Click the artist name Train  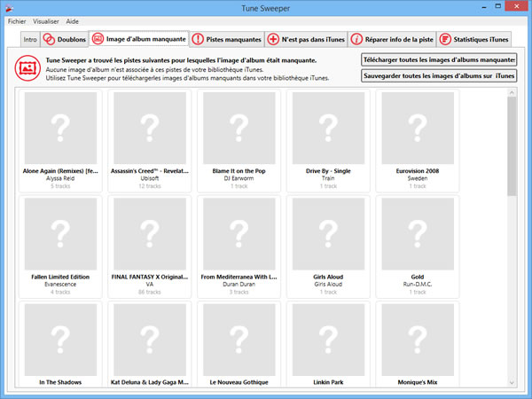click(x=328, y=178)
